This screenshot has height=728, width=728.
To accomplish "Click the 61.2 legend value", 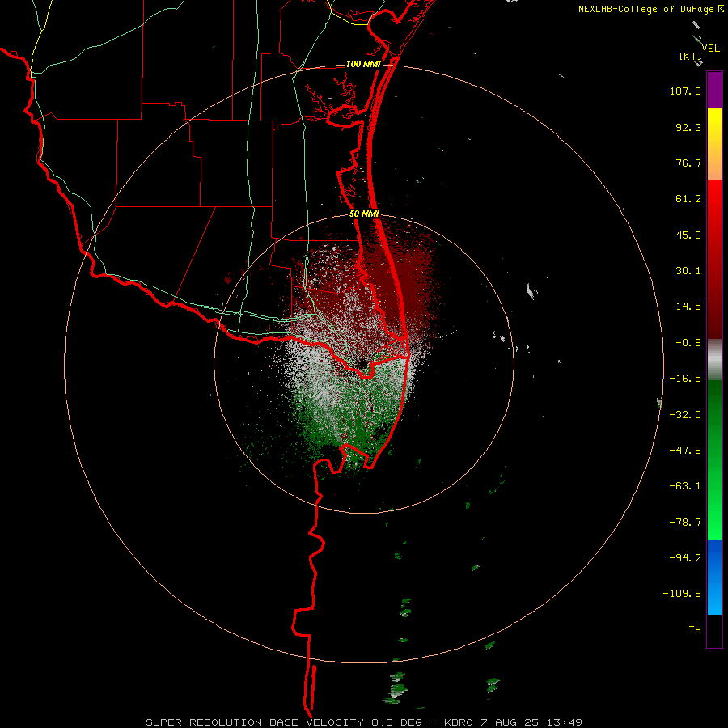I will click(688, 199).
